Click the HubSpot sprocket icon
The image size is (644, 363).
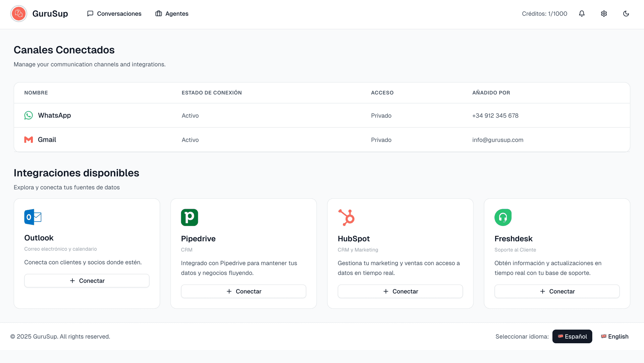coord(346,217)
